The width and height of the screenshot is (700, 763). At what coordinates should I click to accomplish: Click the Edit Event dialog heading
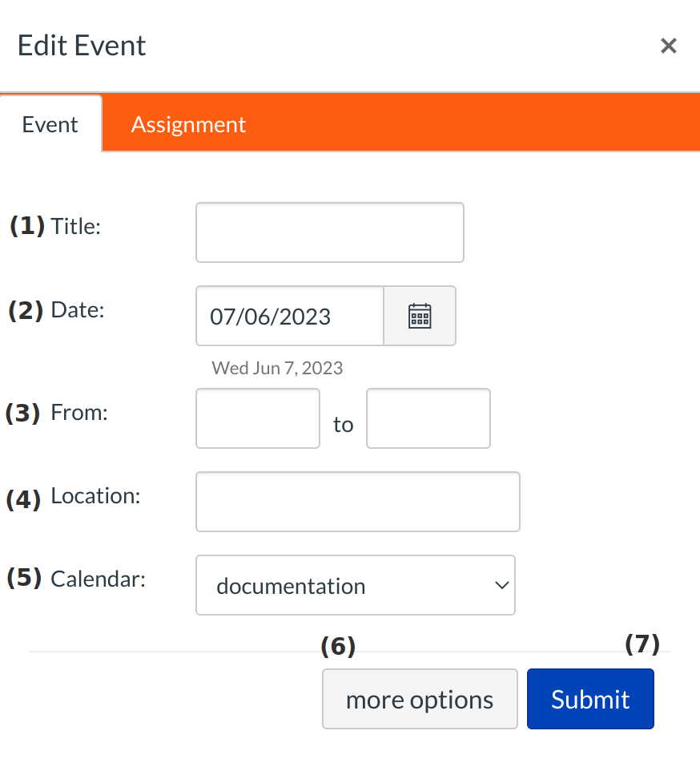[82, 46]
